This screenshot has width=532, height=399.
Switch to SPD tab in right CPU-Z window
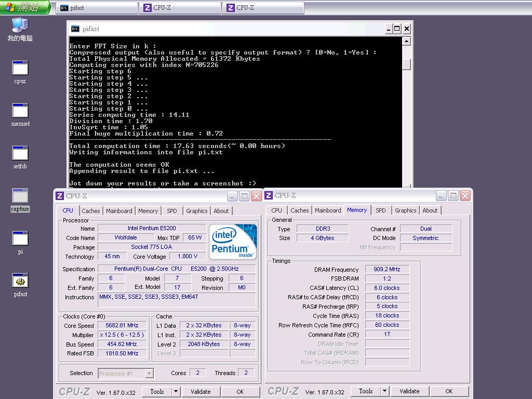pos(381,210)
